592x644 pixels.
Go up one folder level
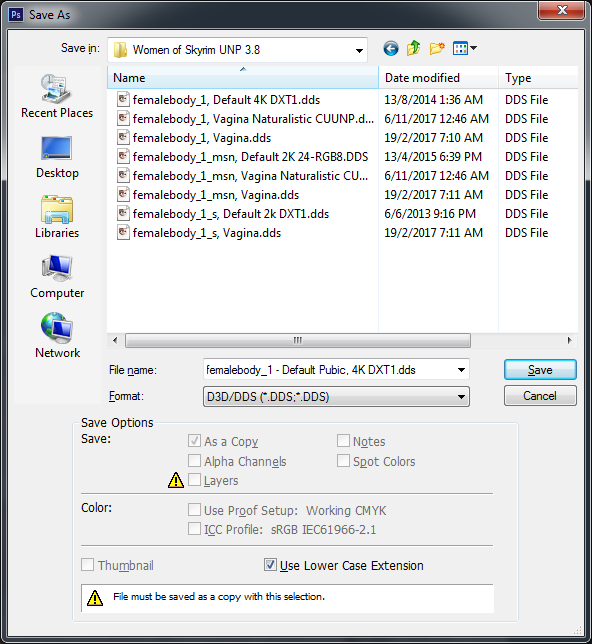414,48
